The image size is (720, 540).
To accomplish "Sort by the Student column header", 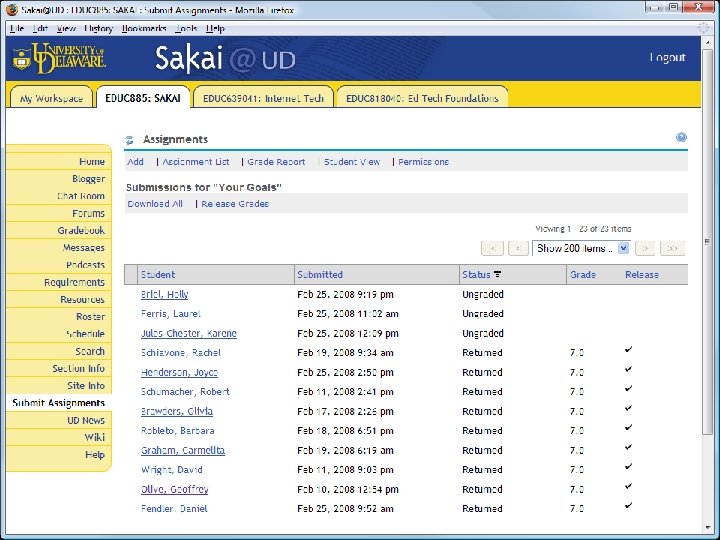I will click(158, 275).
